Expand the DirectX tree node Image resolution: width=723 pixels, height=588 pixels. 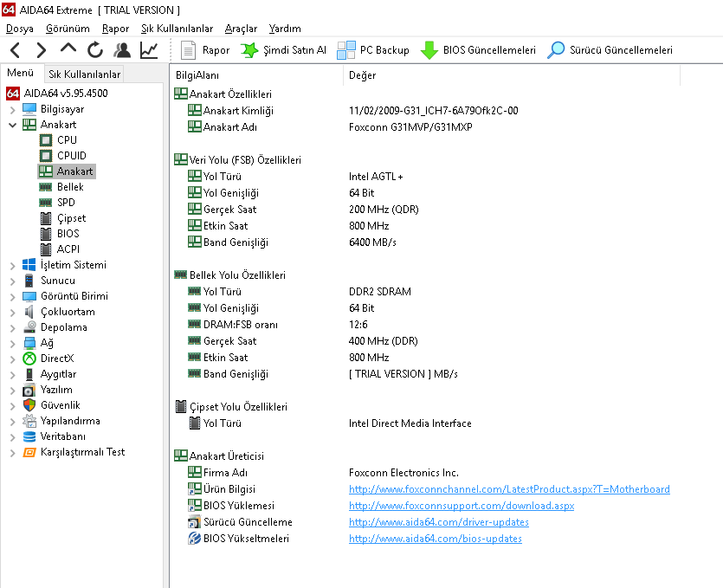(x=12, y=359)
